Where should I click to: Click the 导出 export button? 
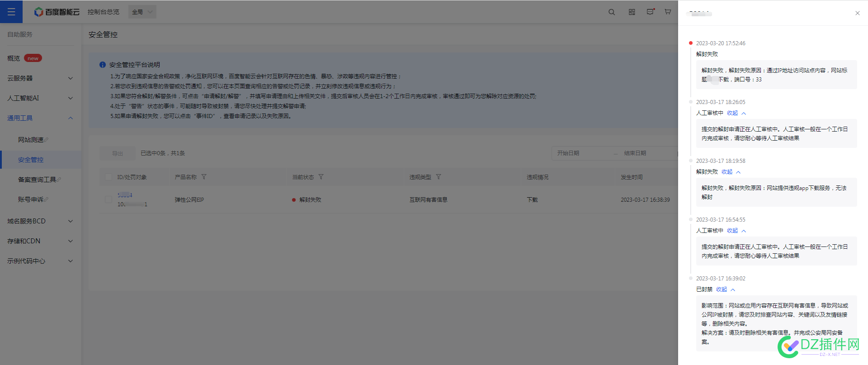[118, 153]
